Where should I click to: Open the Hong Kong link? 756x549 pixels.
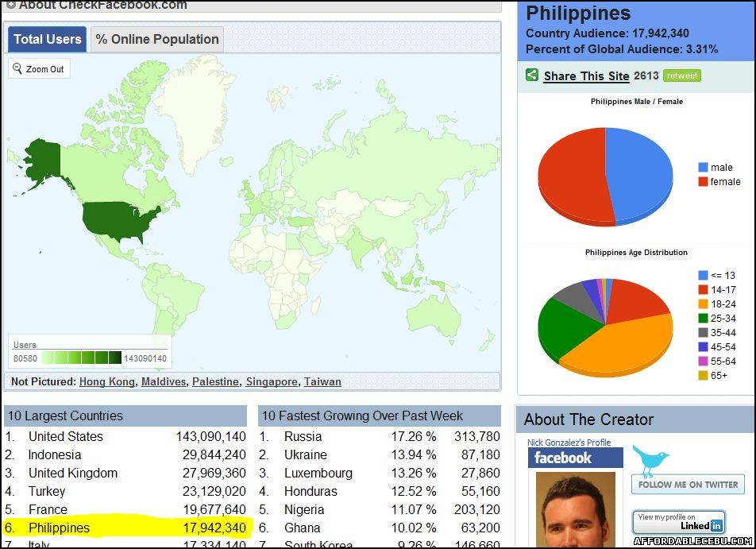point(107,381)
